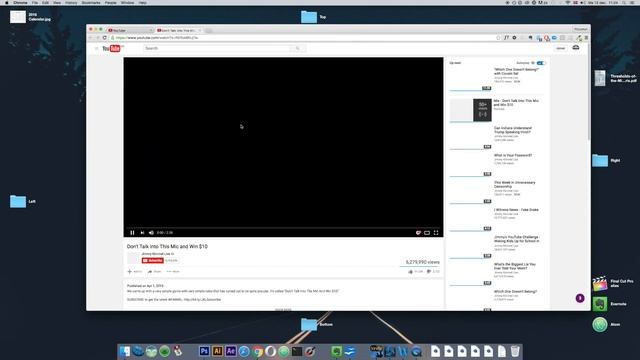Bookmark page with the star icon
640x360 pixels.
point(498,38)
